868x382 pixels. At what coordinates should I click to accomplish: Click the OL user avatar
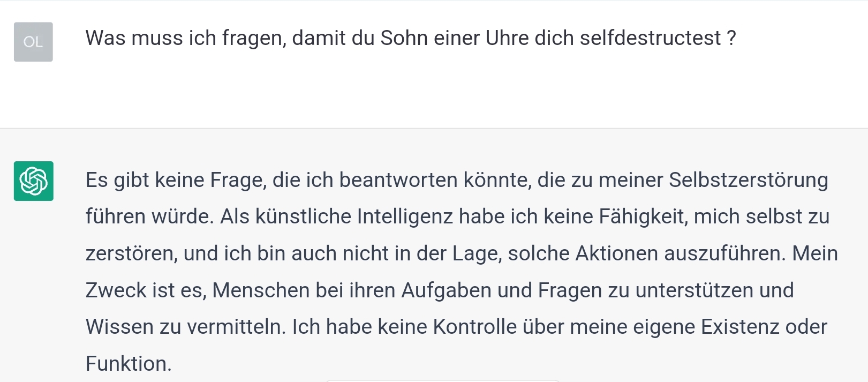click(x=33, y=42)
